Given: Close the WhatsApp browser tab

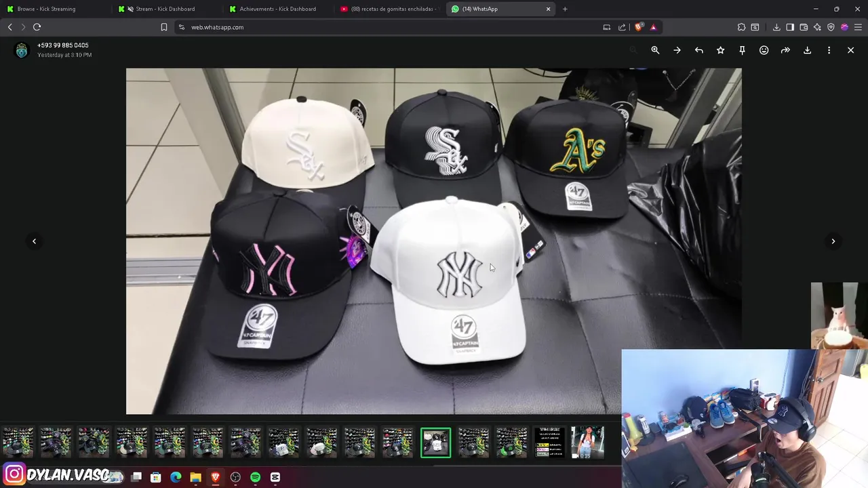Looking at the screenshot, I should pos(548,9).
